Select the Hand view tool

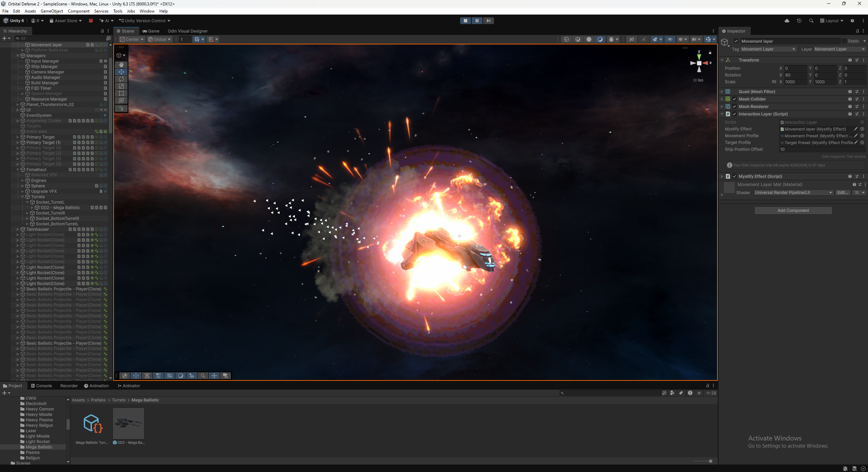[121, 64]
